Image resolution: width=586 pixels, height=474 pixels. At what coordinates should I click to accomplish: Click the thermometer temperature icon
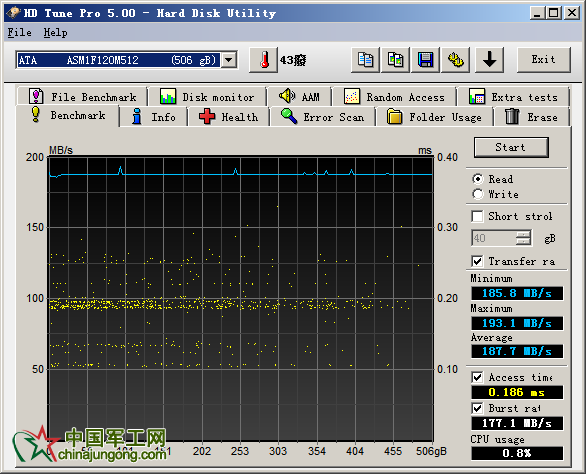tap(263, 60)
